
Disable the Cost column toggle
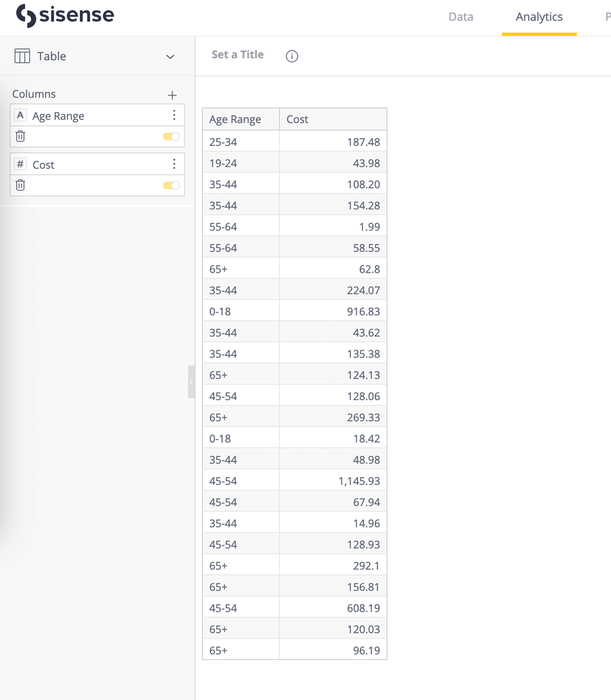[171, 185]
